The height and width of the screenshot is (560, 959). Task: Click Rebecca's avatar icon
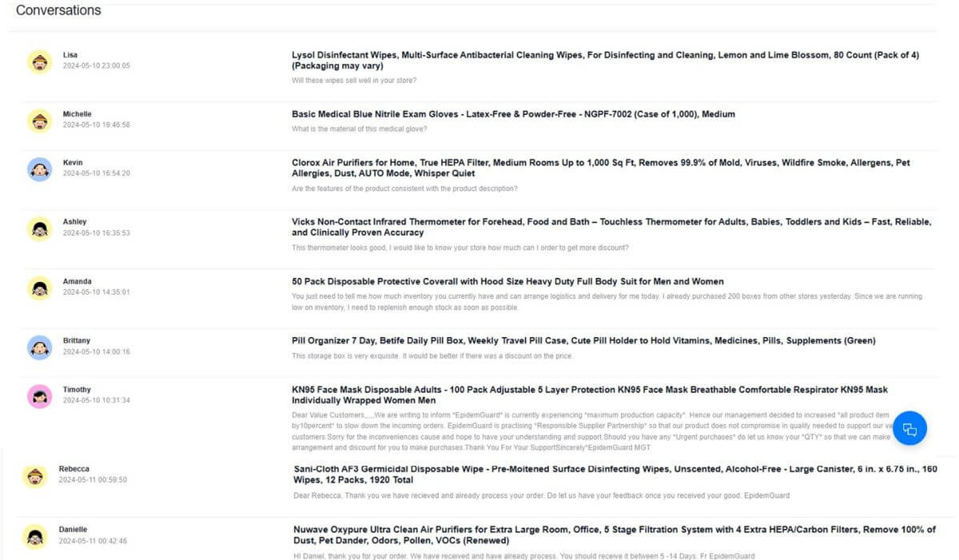coord(35,476)
